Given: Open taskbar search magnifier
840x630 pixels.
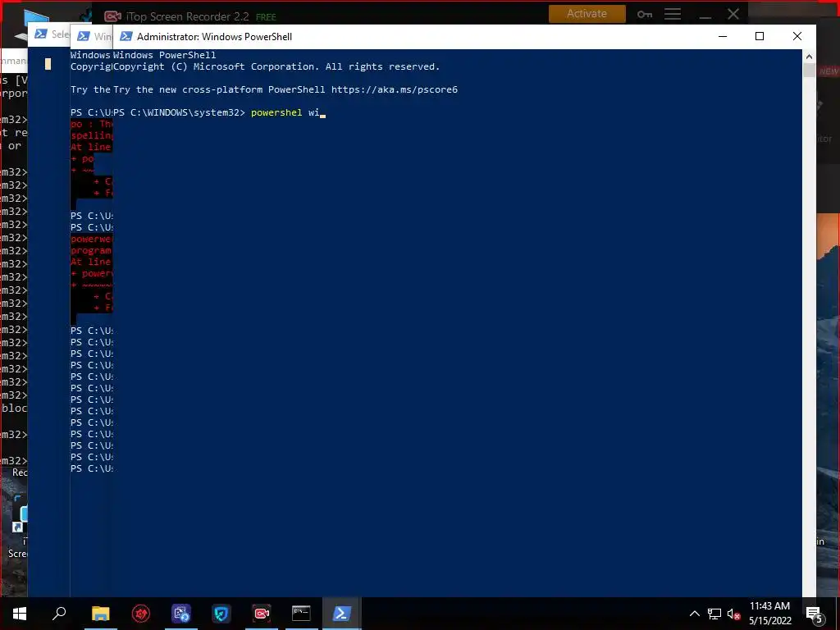Looking at the screenshot, I should (59, 614).
